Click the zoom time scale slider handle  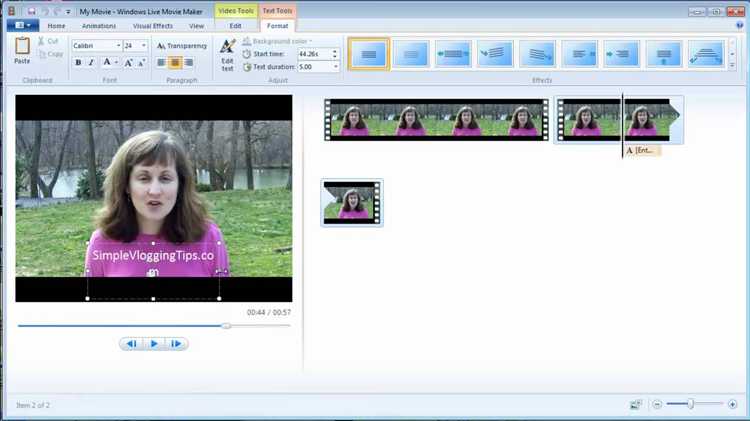691,404
